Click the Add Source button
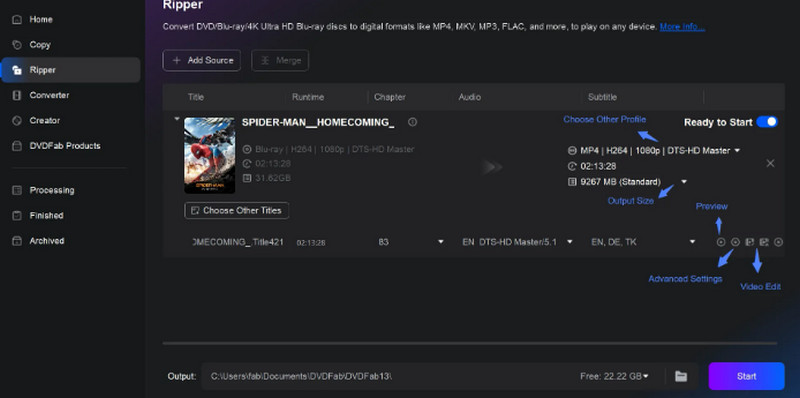The width and height of the screenshot is (800, 398). tap(202, 60)
